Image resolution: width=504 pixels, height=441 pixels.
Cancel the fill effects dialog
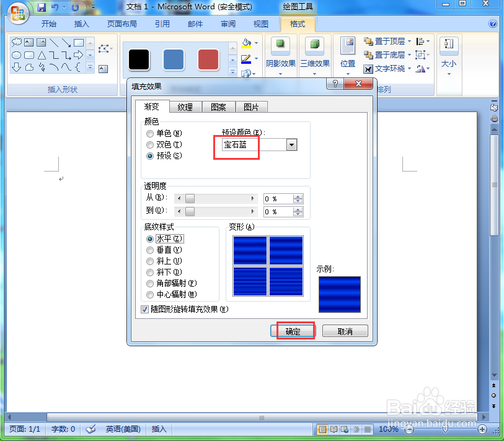[345, 331]
